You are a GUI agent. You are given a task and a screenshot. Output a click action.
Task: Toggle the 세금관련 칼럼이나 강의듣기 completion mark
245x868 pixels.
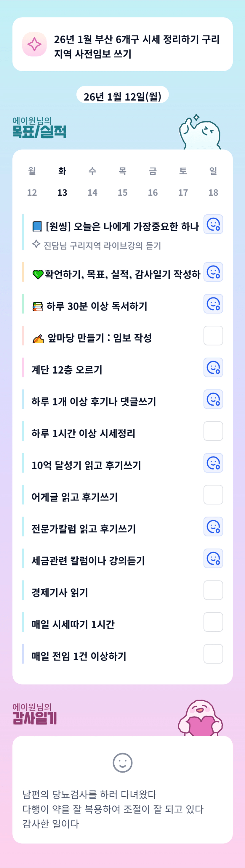click(213, 558)
